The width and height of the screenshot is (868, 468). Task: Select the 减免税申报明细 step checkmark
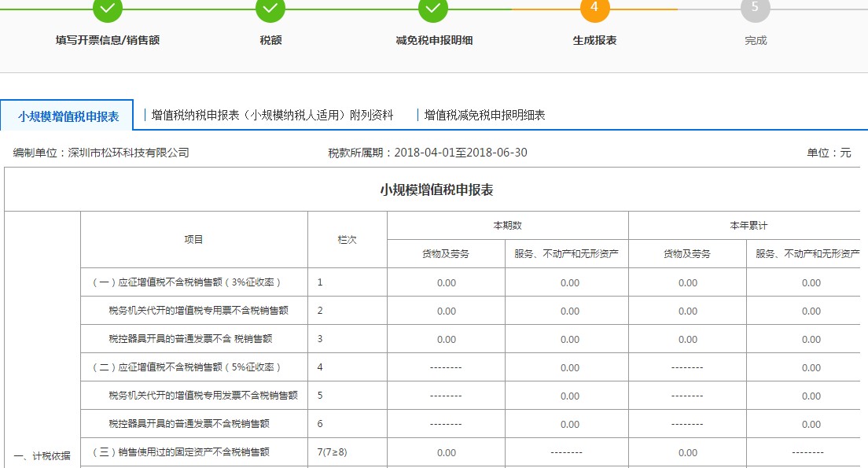432,11
